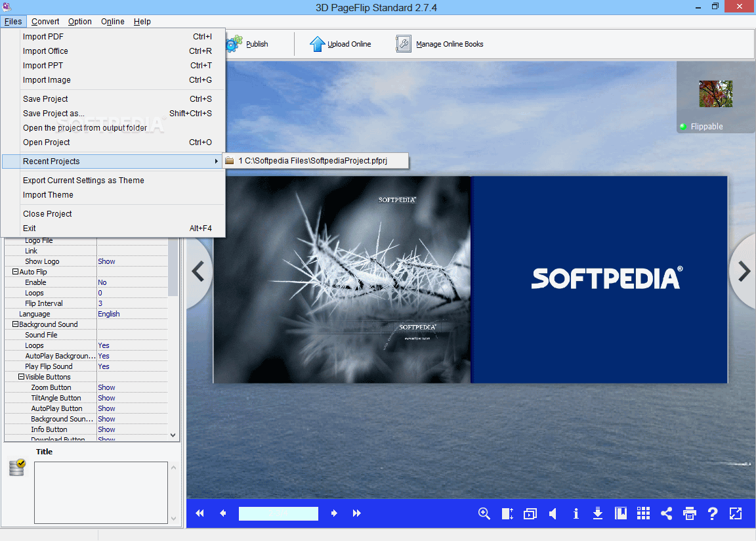
Task: Click the autoplay icon in bottom bar
Action: 530,513
